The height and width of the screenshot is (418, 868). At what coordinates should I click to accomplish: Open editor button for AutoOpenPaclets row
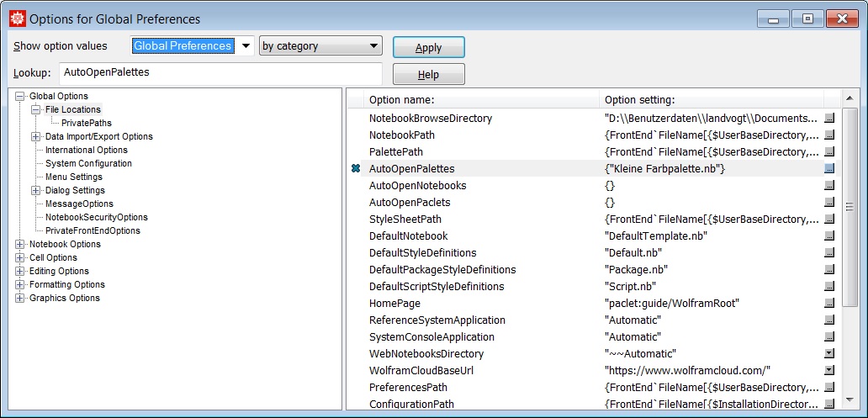coord(828,202)
